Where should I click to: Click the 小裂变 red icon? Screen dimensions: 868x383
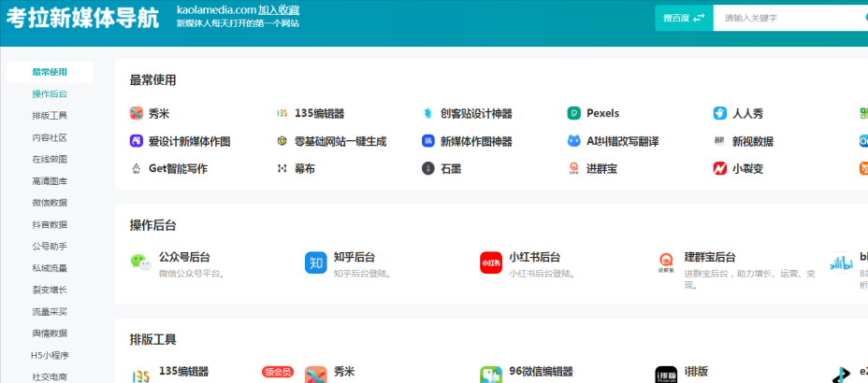coord(719,168)
